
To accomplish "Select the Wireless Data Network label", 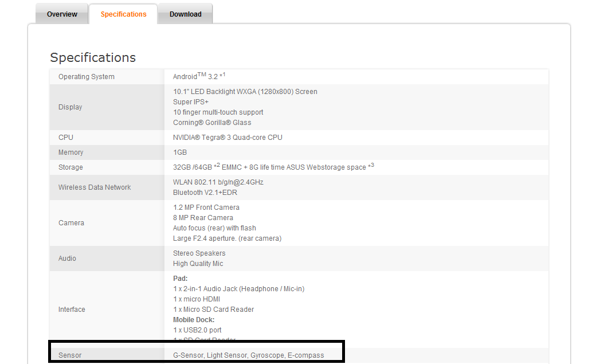I will click(95, 187).
